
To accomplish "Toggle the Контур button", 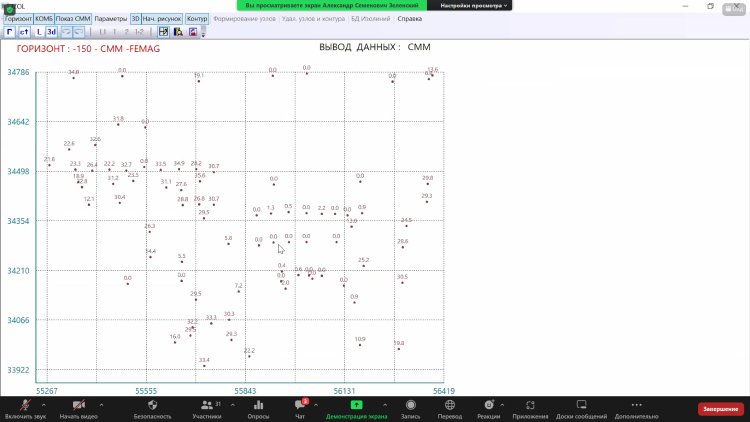I will tap(197, 19).
